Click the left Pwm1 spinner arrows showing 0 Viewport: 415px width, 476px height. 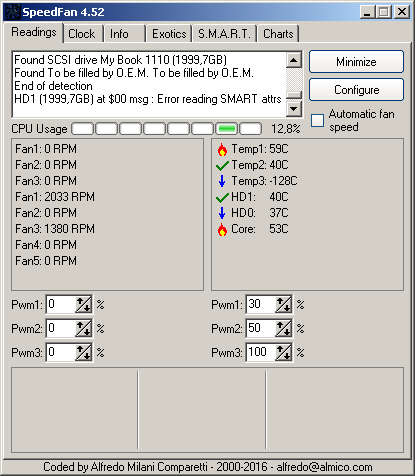(x=83, y=304)
